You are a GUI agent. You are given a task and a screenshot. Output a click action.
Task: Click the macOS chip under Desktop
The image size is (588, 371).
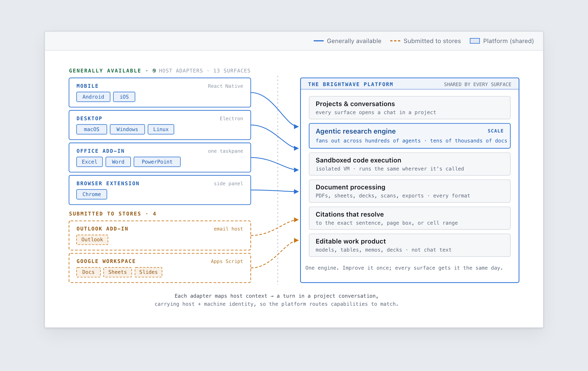(92, 129)
